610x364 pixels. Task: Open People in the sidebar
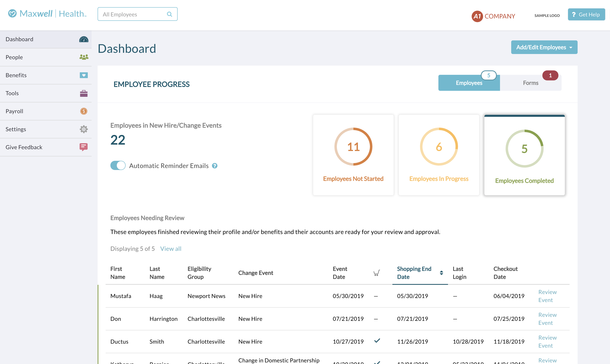[46, 57]
